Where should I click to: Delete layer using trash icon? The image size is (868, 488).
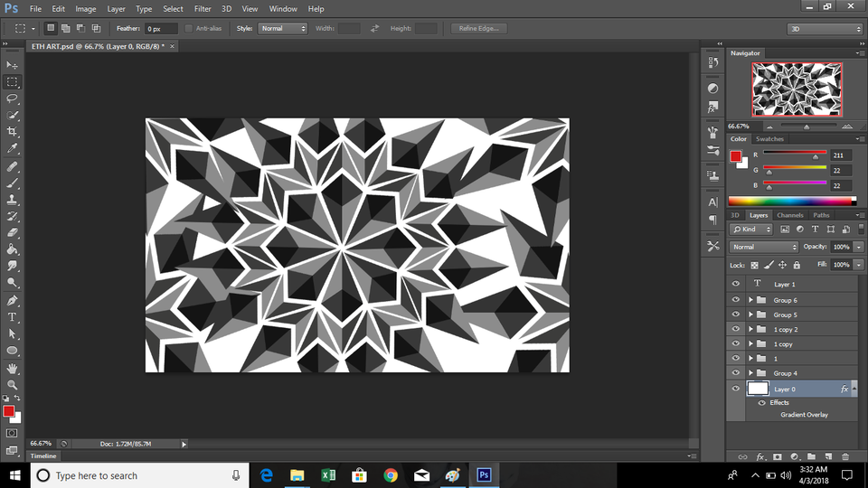(845, 457)
